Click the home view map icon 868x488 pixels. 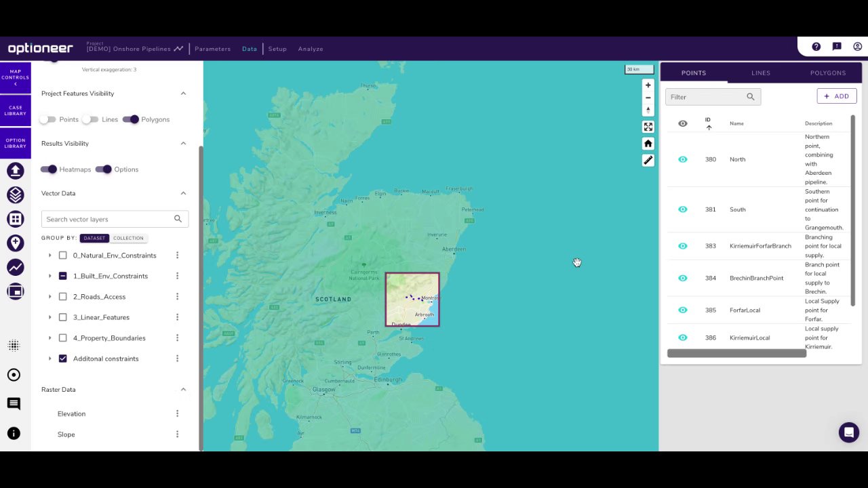[648, 144]
